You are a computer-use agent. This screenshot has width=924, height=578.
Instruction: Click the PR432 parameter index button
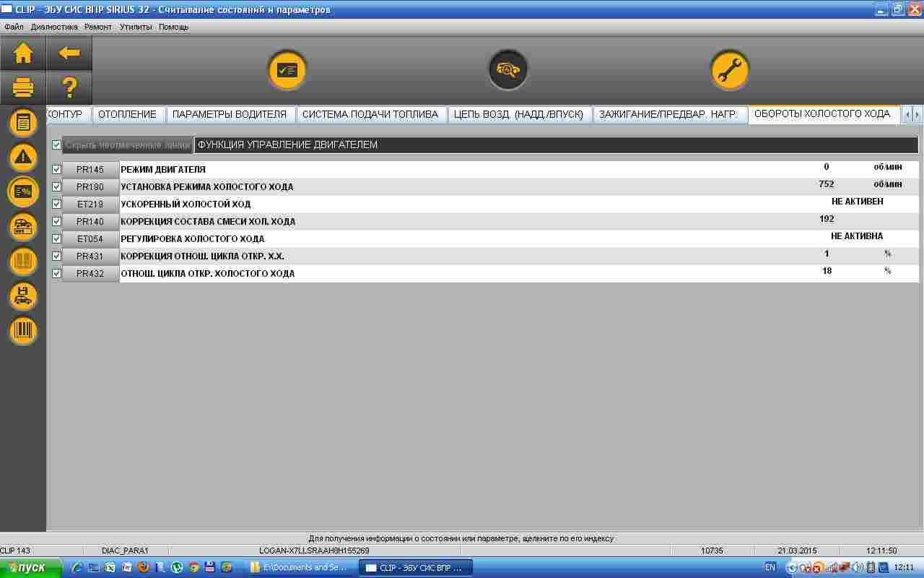point(90,274)
